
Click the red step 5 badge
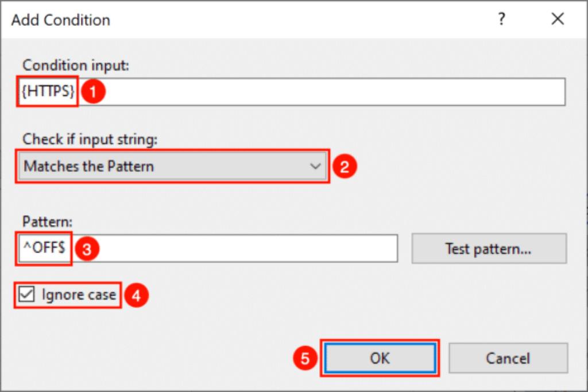coord(305,358)
